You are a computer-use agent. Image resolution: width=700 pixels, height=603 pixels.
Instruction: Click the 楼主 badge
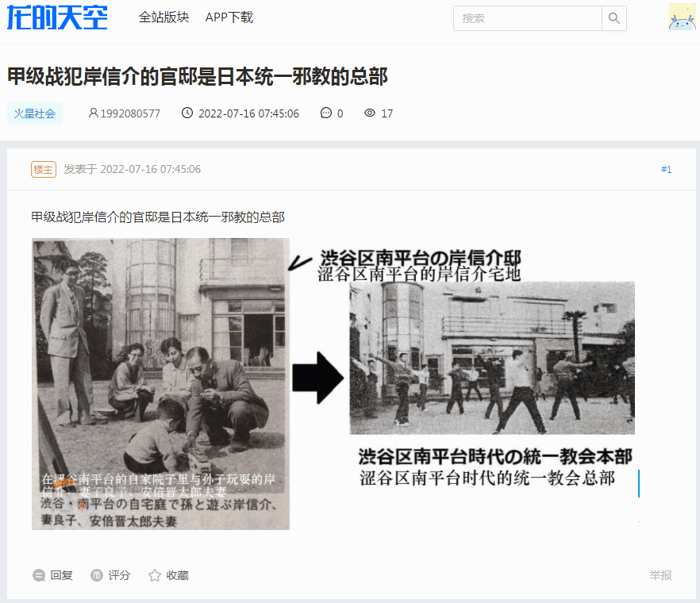44,169
